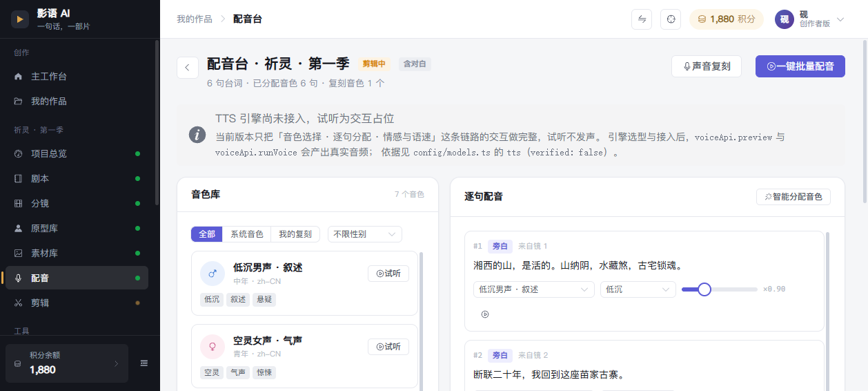Click female icon of 空灵女声·气声
868x391 pixels.
(213, 347)
